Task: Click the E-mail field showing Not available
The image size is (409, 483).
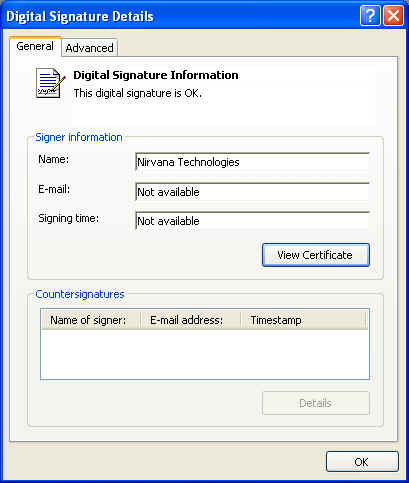Action: [252, 192]
